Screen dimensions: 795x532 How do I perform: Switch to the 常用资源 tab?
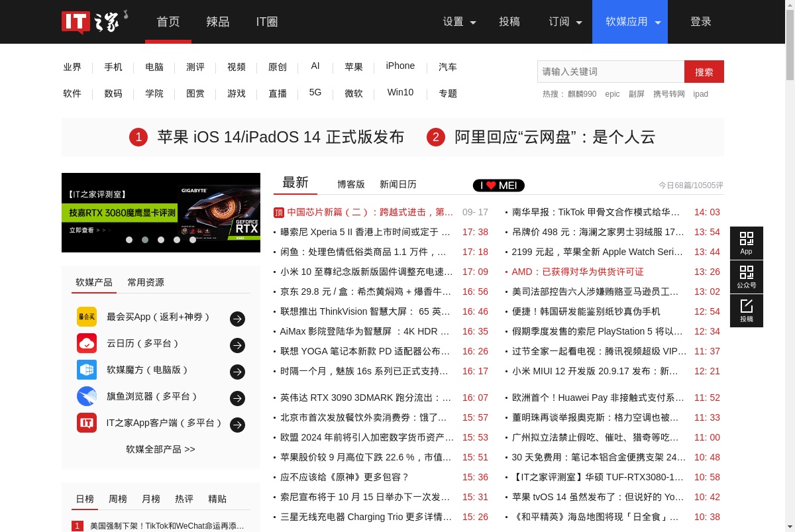coord(146,282)
